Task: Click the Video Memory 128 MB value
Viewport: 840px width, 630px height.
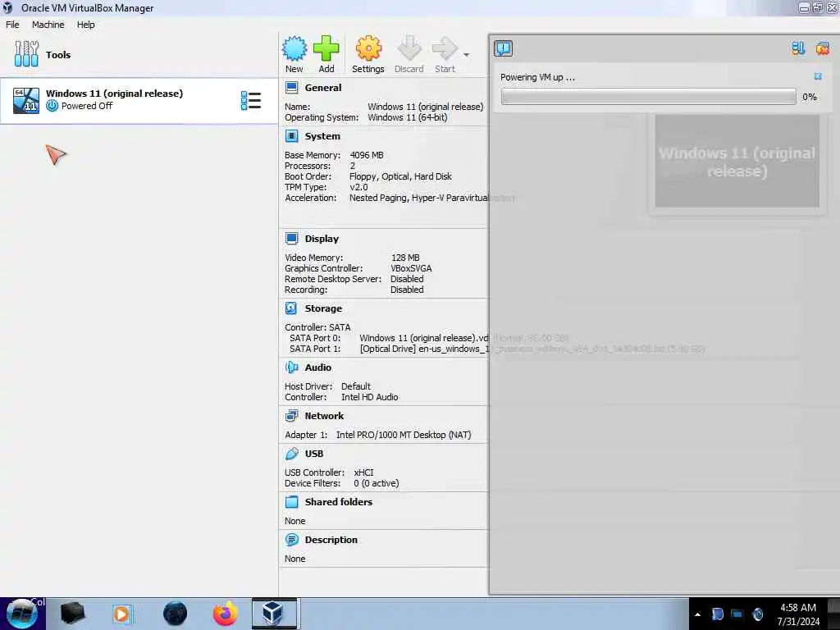Action: (x=405, y=258)
